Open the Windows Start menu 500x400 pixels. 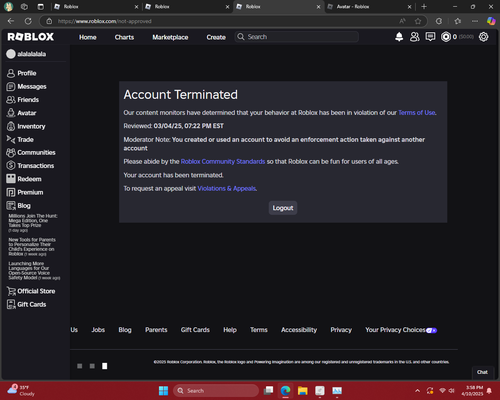[x=163, y=390]
